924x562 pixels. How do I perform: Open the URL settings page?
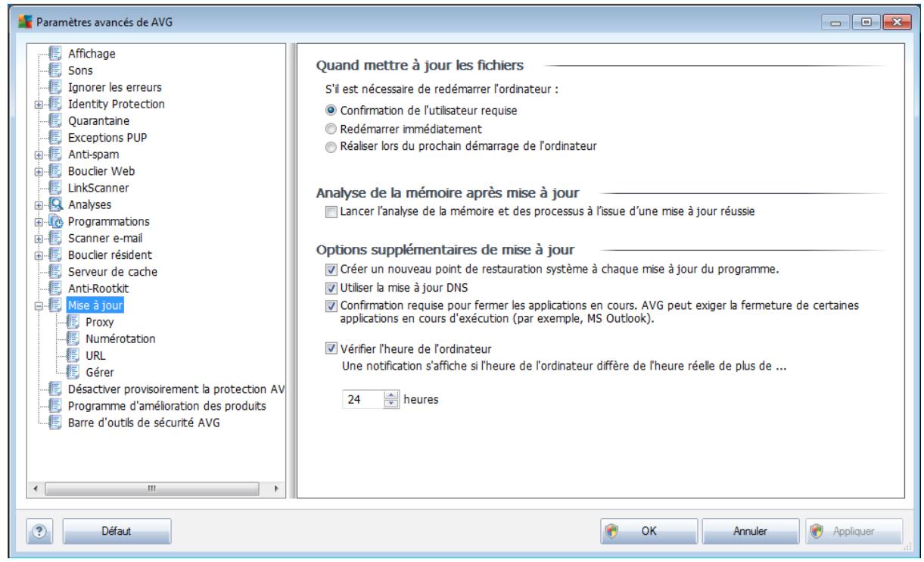click(96, 355)
